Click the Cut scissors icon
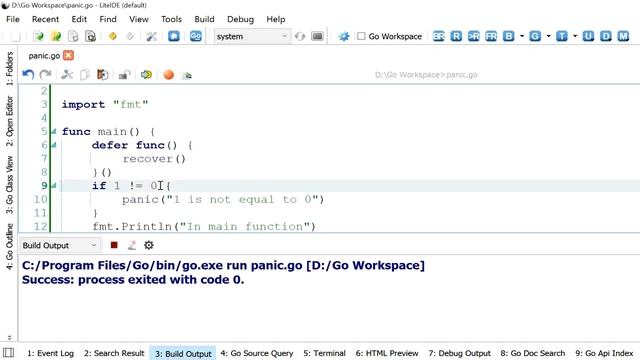The width and height of the screenshot is (640, 360). tap(67, 75)
